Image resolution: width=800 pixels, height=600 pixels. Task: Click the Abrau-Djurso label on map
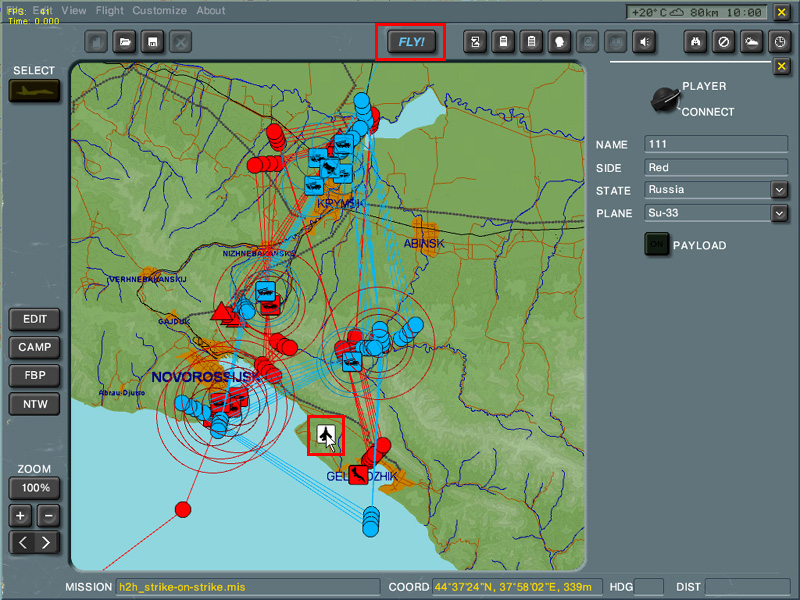point(122,392)
